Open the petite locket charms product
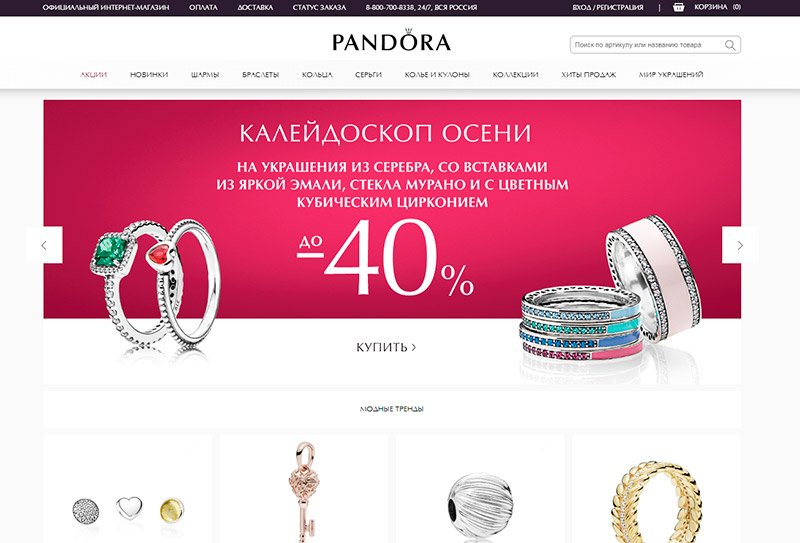The width and height of the screenshot is (800, 543). pos(128,489)
